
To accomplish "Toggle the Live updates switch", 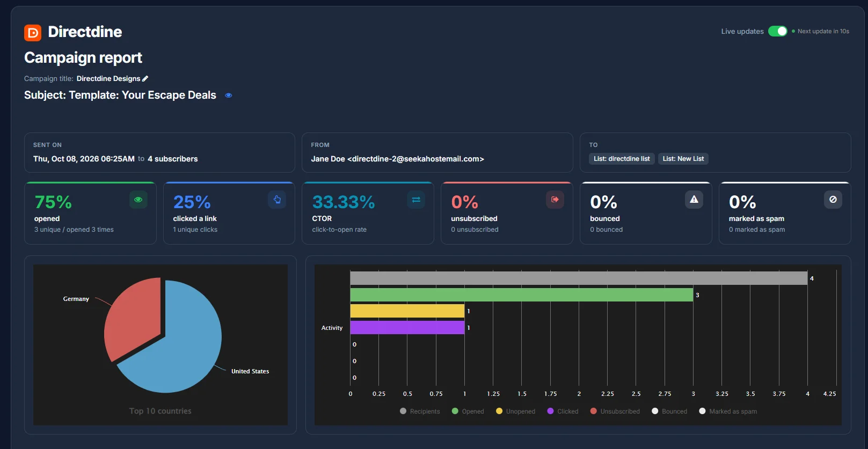I will coord(777,31).
